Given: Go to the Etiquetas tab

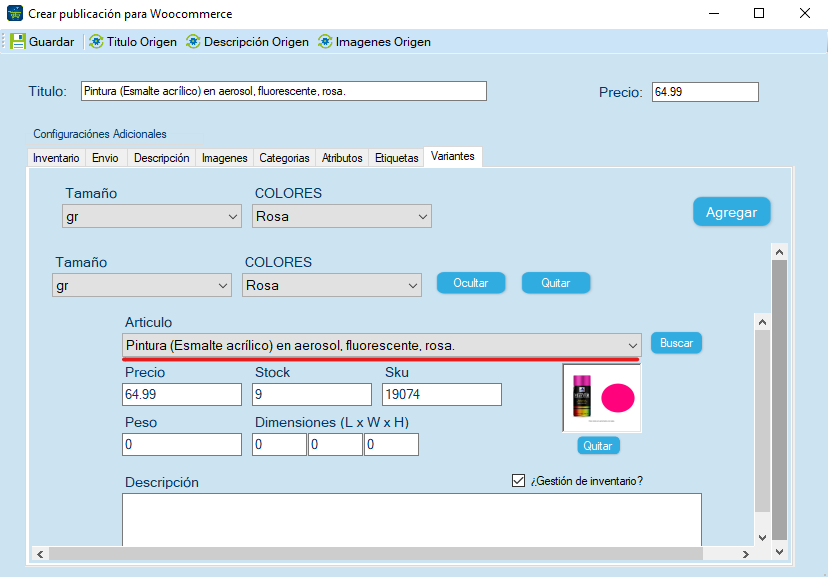Looking at the screenshot, I should click(397, 158).
